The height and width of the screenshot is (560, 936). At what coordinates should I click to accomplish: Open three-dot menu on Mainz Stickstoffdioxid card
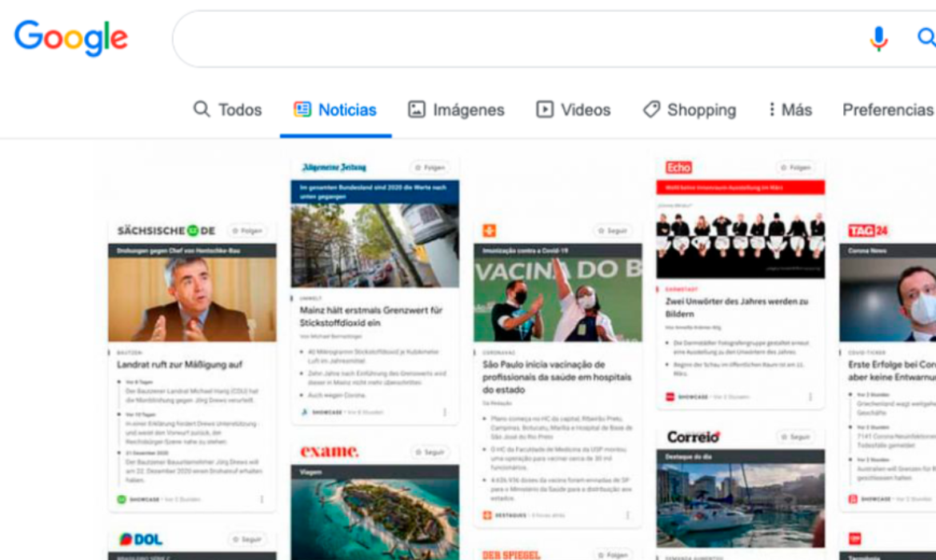445,412
